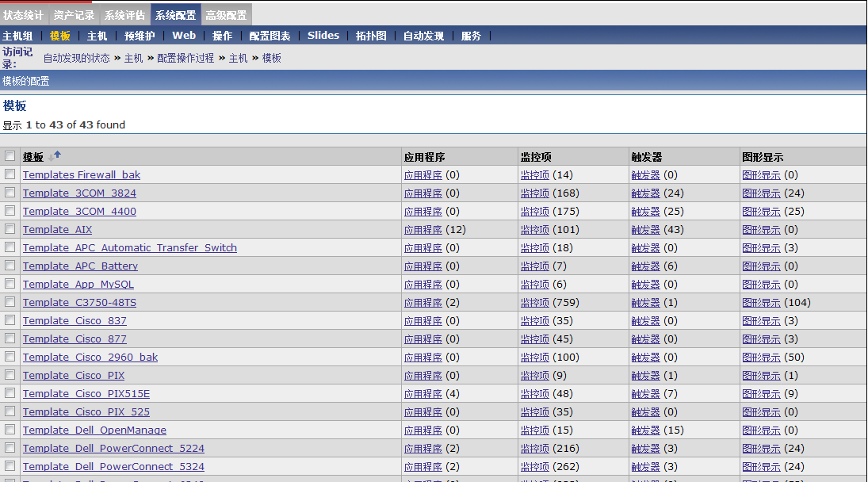Viewport: 868px width, 482px height.
Task: Open the 系统配置 top tab
Action: (175, 15)
